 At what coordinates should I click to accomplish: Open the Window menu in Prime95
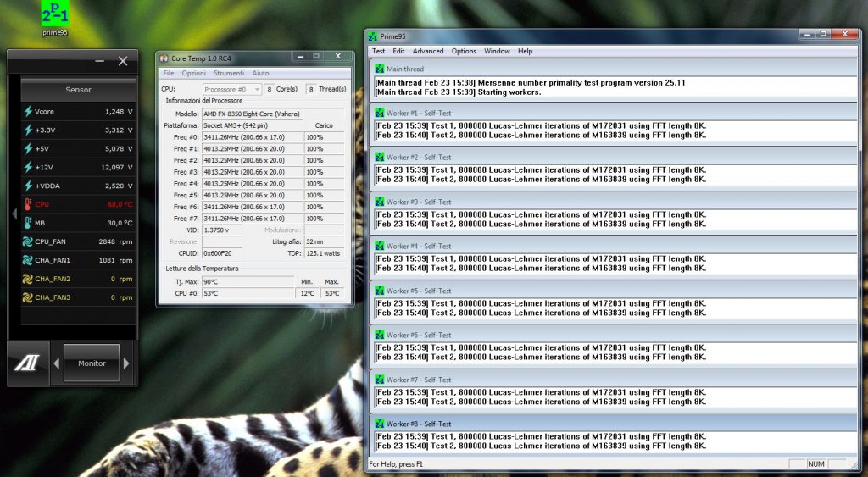coord(497,51)
